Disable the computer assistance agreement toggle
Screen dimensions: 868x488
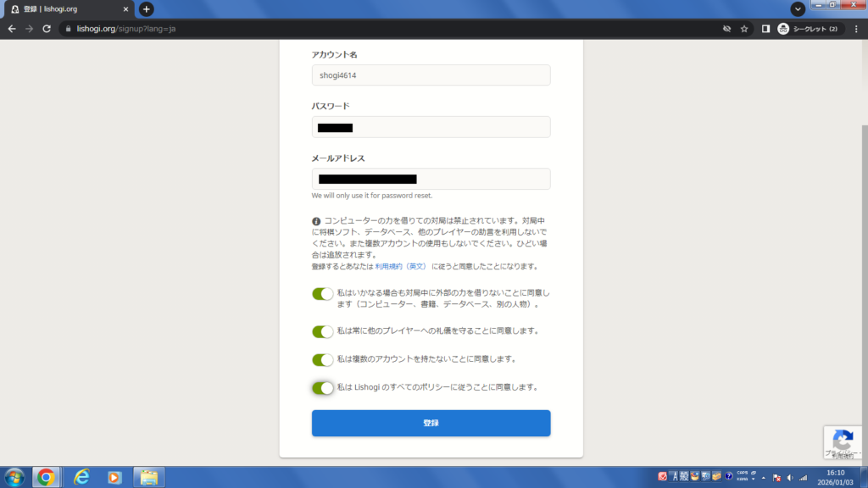(x=323, y=295)
